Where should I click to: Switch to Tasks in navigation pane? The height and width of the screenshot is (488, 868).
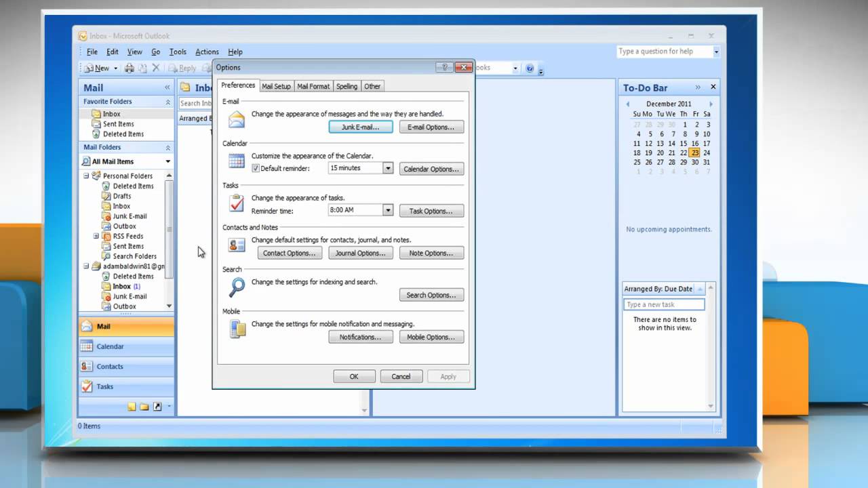(x=126, y=386)
